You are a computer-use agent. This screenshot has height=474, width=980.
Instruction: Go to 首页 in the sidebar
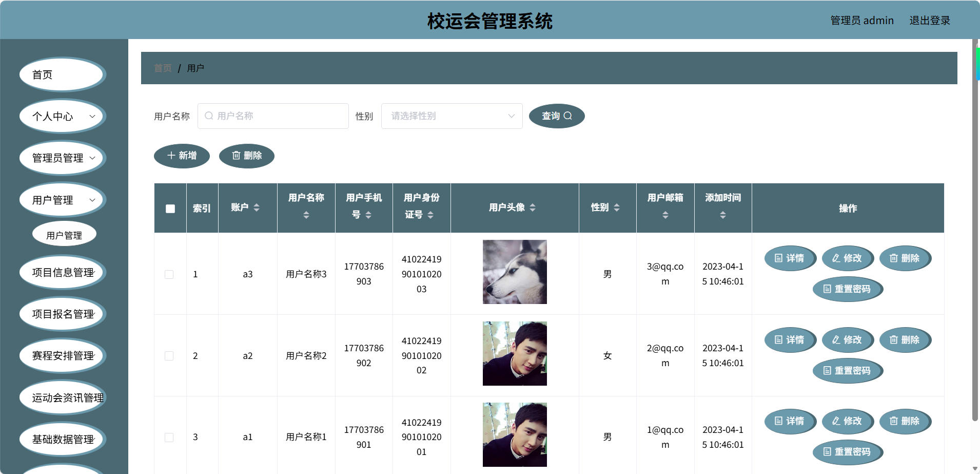pyautogui.click(x=62, y=75)
